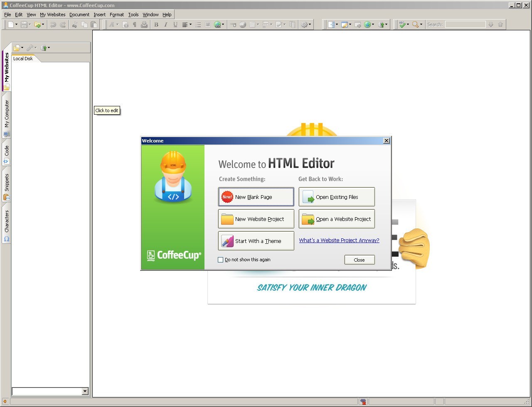The image size is (532, 407).
Task: Click the Font letter A icon
Action: click(111, 25)
